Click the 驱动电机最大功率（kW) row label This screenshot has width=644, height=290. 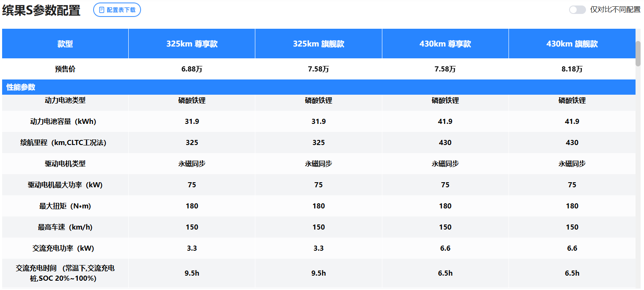point(65,185)
